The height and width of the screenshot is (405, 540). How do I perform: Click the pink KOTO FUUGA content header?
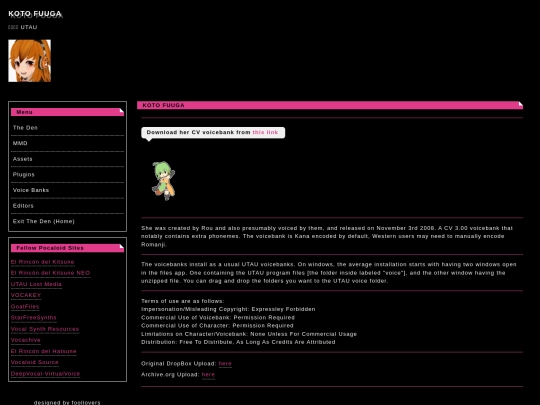pos(330,105)
